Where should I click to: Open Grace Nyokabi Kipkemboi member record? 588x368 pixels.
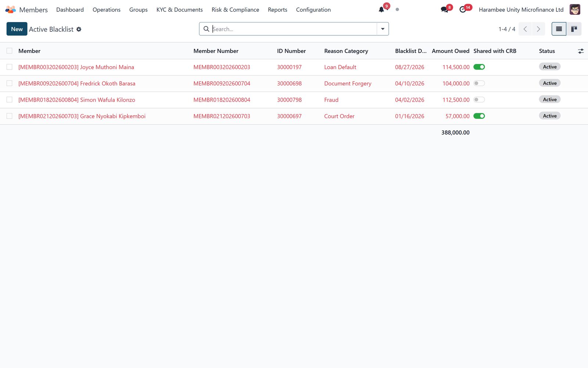pyautogui.click(x=82, y=116)
